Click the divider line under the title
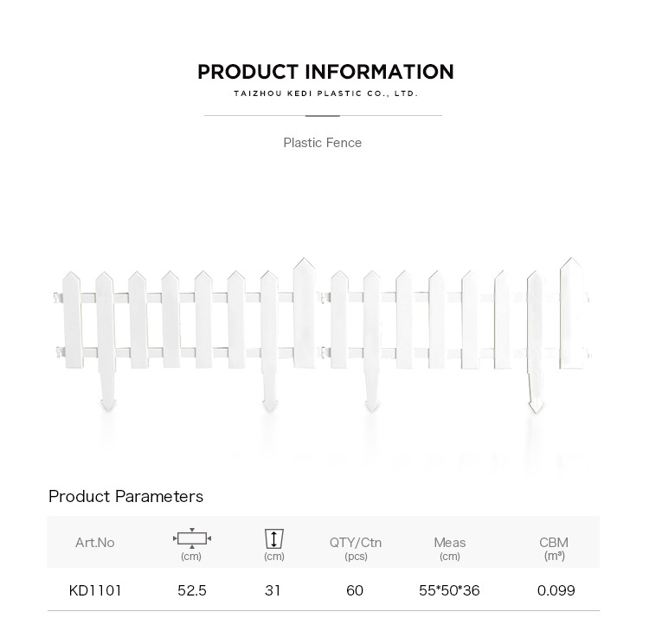This screenshot has height=644, width=649. click(323, 115)
